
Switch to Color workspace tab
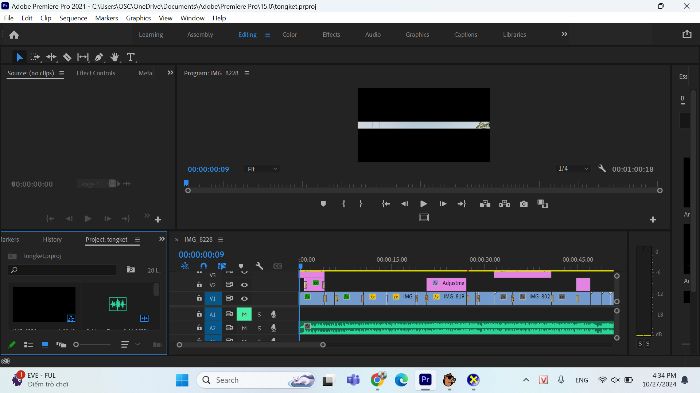pos(290,34)
